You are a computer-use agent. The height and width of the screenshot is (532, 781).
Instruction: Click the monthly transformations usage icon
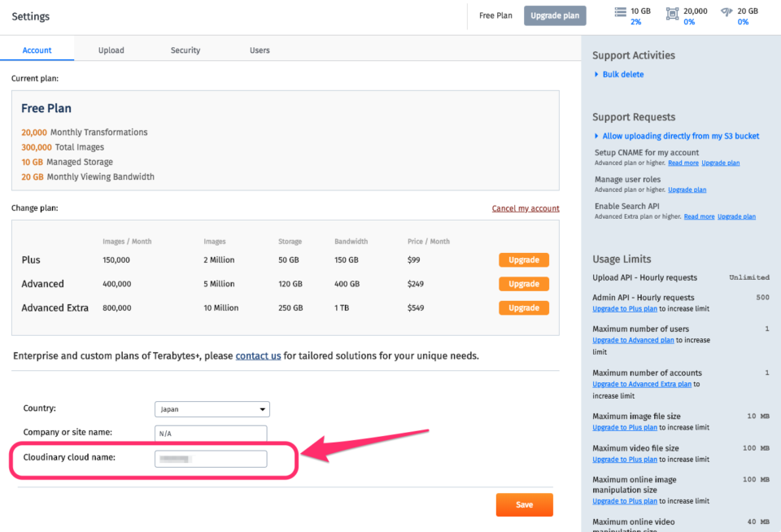(x=672, y=13)
